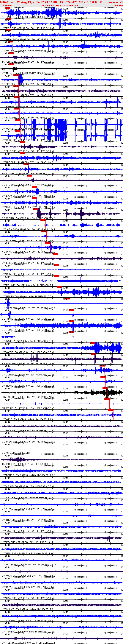The width and height of the screenshot is (123, 644).
Task: Select the CC.STD.BHZ station label
Action: tap(28, 185)
